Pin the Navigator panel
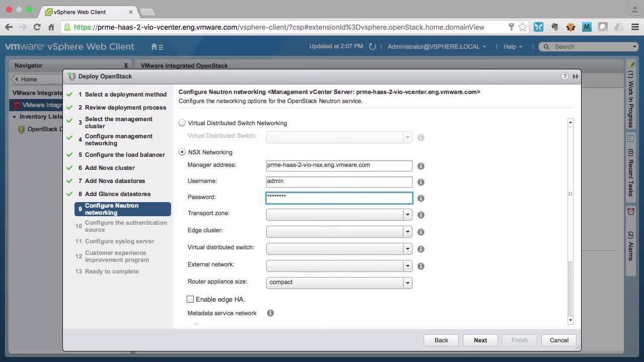 pos(126,65)
